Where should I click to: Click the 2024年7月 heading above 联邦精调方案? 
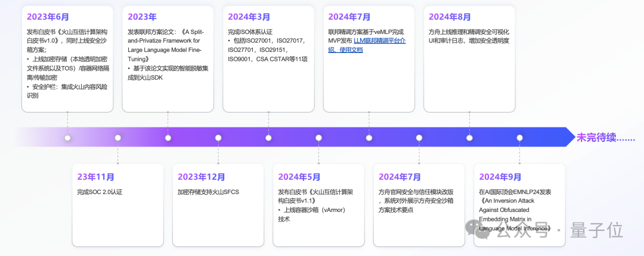point(349,17)
